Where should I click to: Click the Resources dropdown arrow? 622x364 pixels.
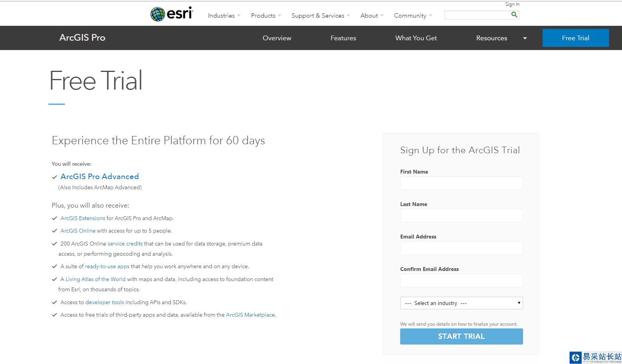coord(525,38)
